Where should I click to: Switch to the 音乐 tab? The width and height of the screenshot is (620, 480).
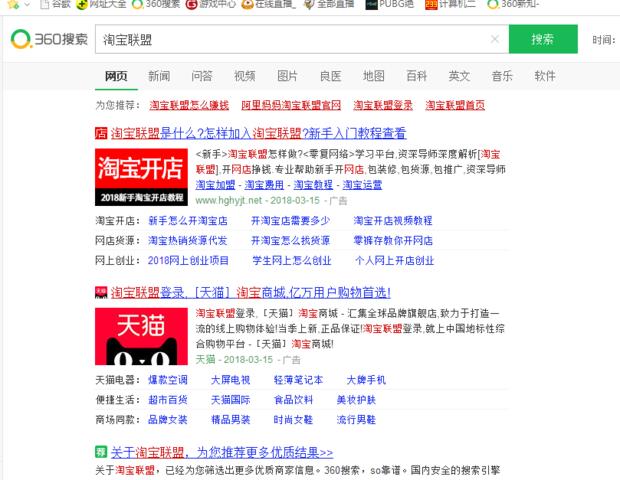click(502, 76)
